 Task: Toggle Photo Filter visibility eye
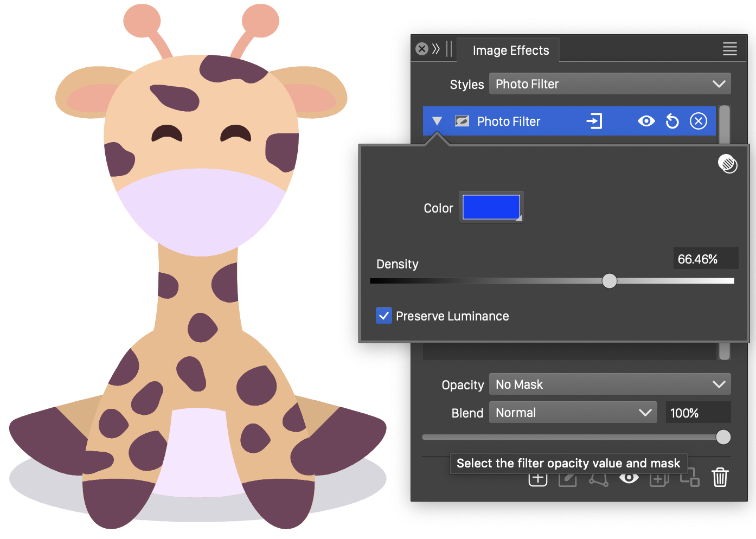pos(646,121)
